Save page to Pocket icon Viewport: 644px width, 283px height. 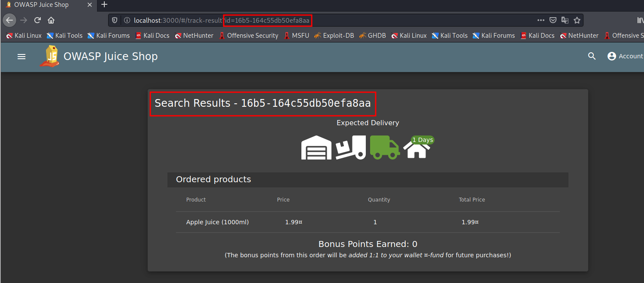pyautogui.click(x=553, y=20)
